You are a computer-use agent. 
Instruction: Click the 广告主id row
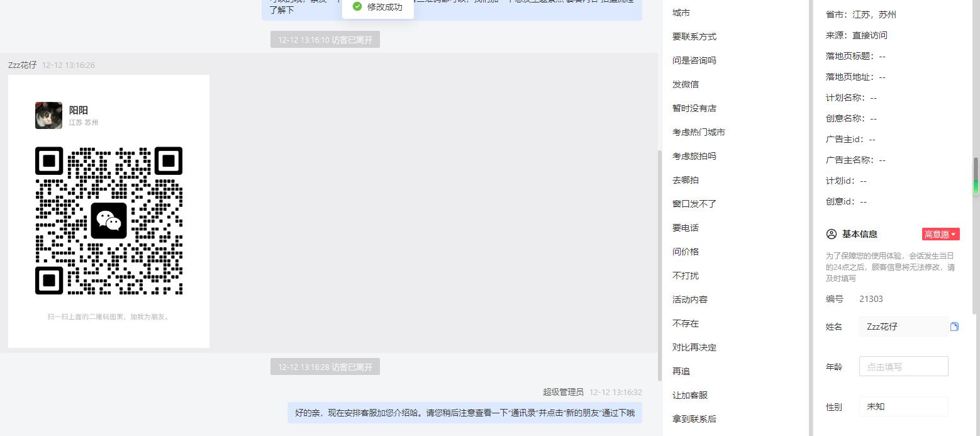(x=850, y=139)
